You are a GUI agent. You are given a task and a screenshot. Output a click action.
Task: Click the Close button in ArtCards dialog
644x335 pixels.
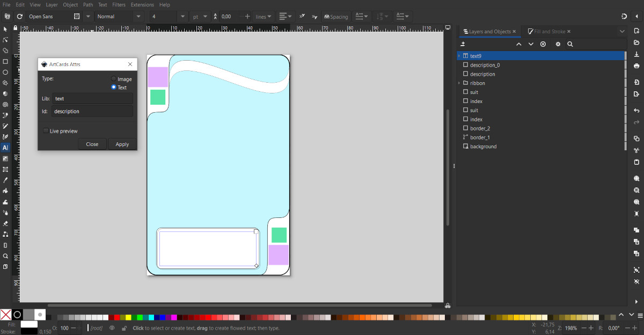click(92, 144)
